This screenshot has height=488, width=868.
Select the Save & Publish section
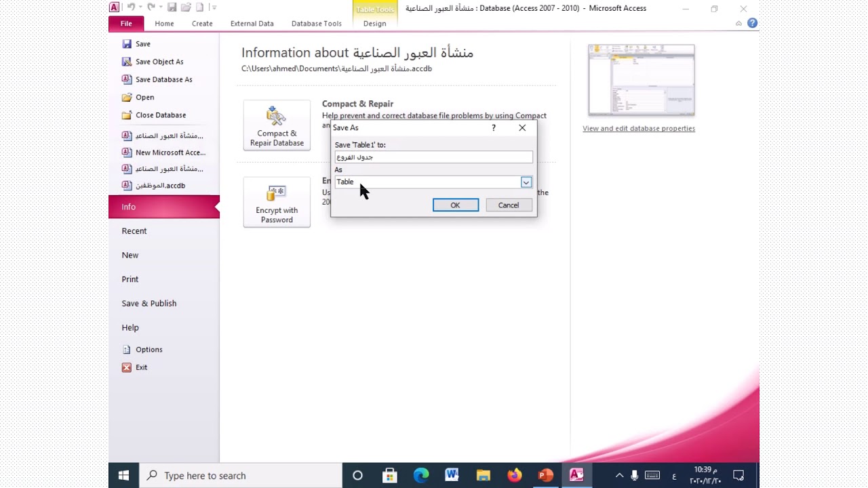[149, 304]
